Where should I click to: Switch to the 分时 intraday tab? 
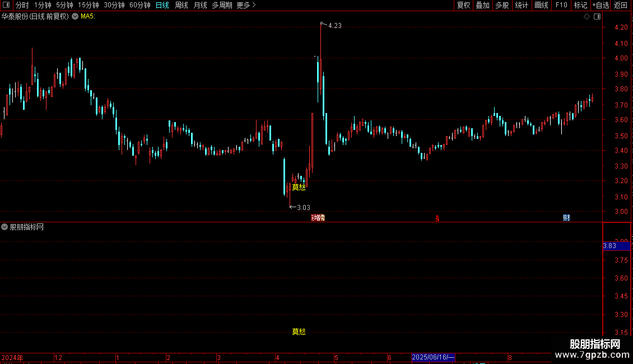pyautogui.click(x=22, y=5)
